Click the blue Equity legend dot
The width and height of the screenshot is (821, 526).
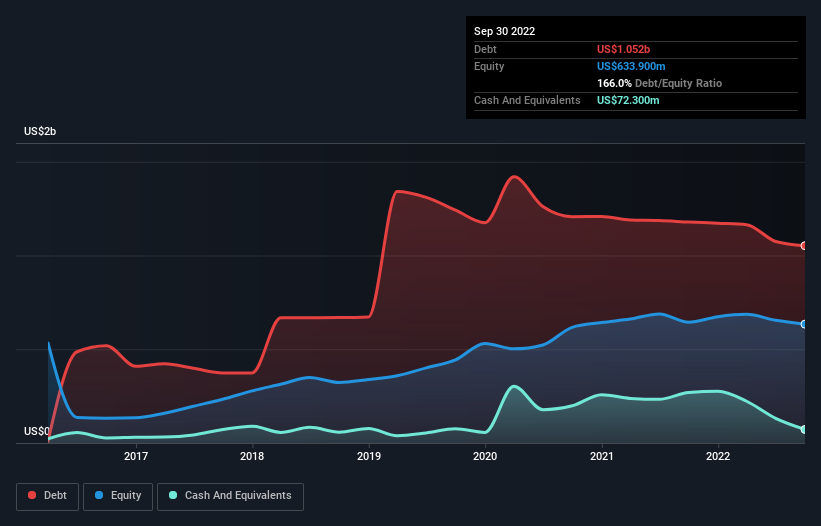(x=99, y=495)
